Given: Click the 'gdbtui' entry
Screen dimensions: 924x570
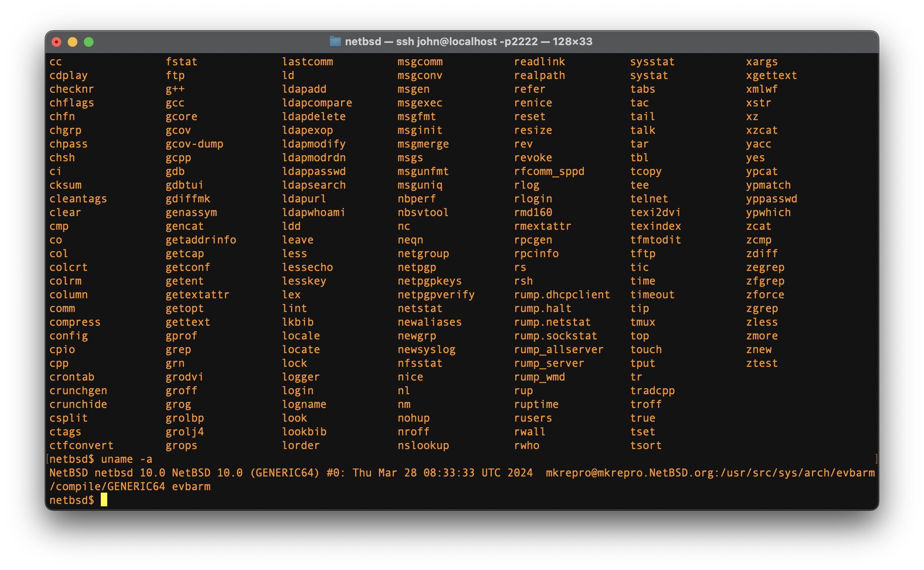Looking at the screenshot, I should pos(185,185).
